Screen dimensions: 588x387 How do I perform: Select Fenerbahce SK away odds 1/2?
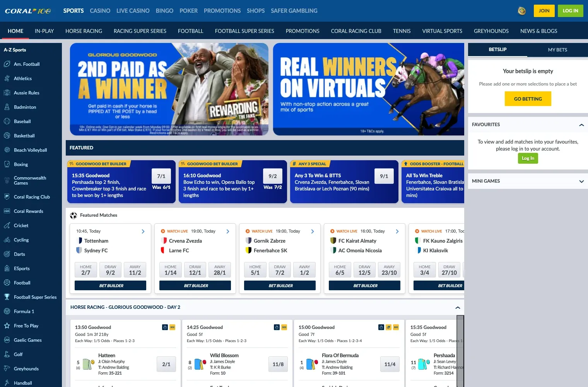304,270
